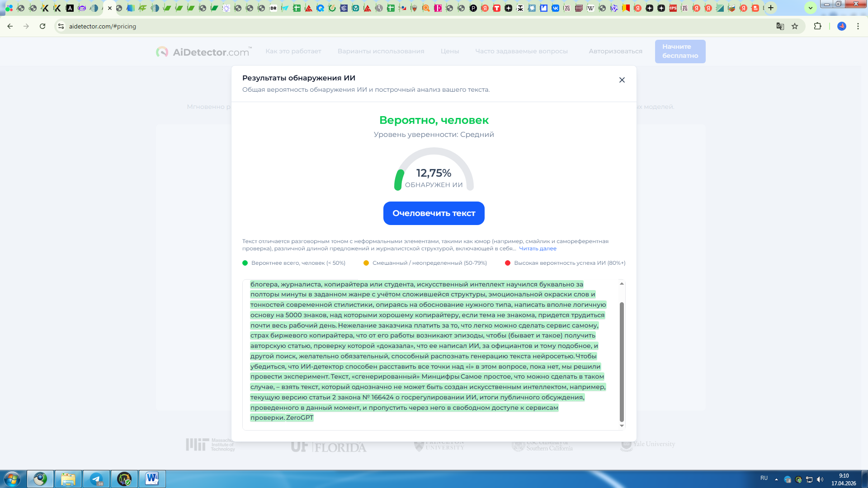
Task: Switch to the VK favicon tab
Action: [555, 8]
